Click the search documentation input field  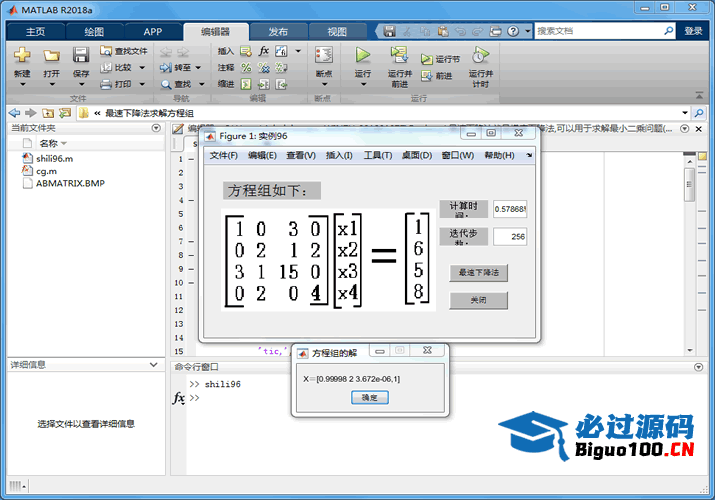click(x=599, y=31)
